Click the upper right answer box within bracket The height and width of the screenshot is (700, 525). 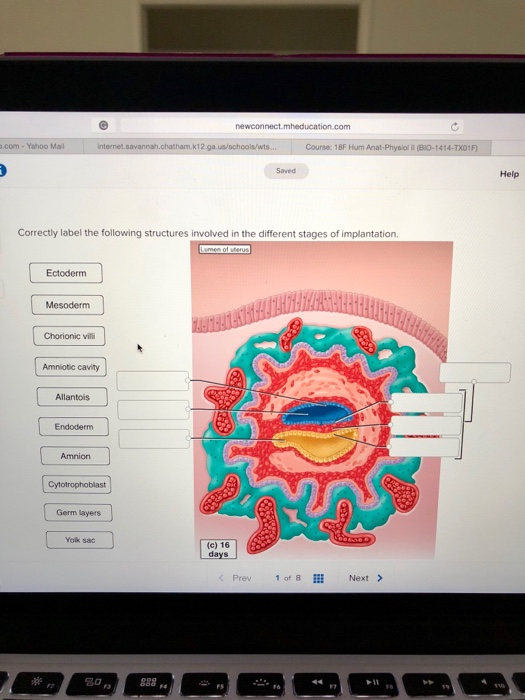[426, 403]
